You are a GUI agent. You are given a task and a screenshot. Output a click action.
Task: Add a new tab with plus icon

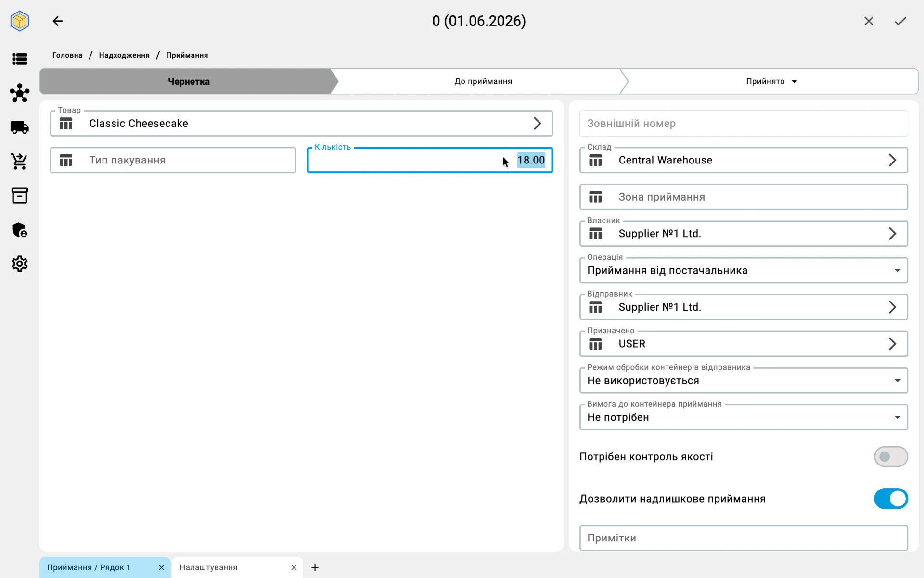tap(315, 567)
